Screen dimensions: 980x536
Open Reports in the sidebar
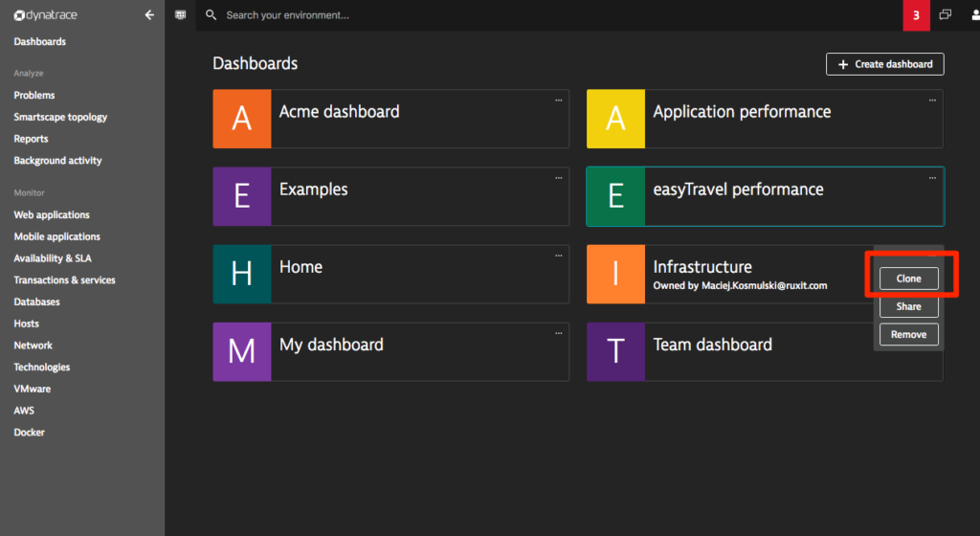32,139
